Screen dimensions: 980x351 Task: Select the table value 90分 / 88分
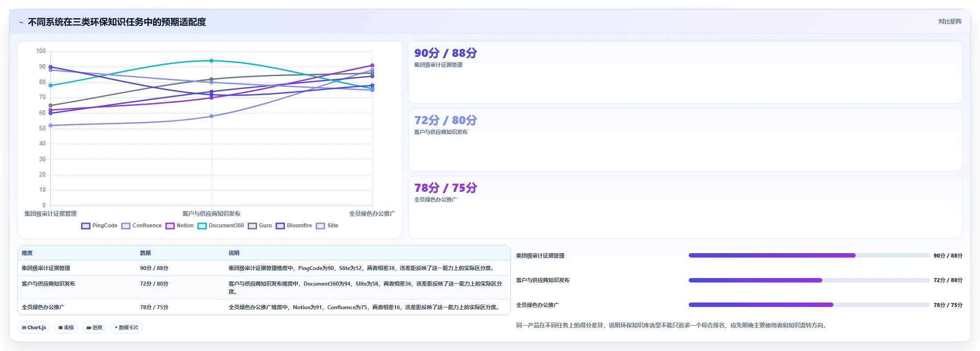click(154, 268)
